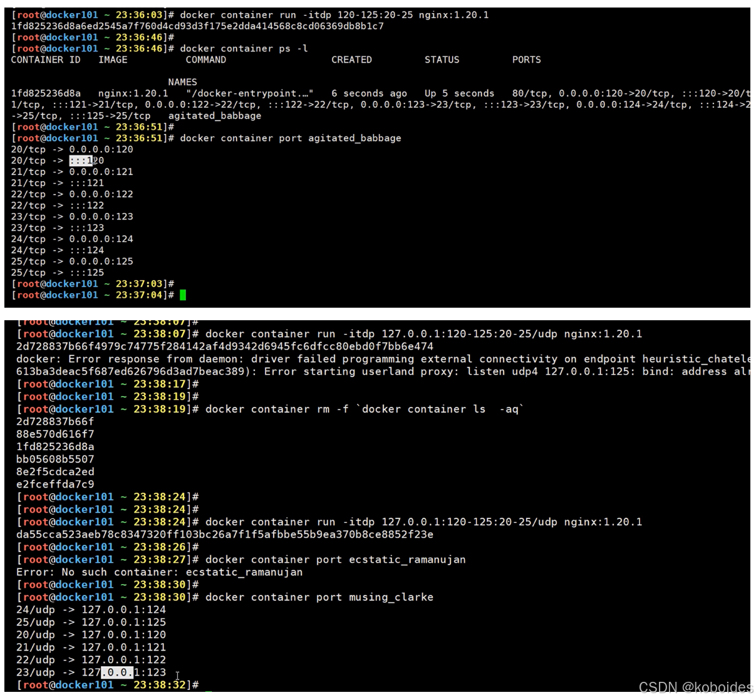Click the line '24/udp -> 127.0.0.1:124'

(91, 610)
